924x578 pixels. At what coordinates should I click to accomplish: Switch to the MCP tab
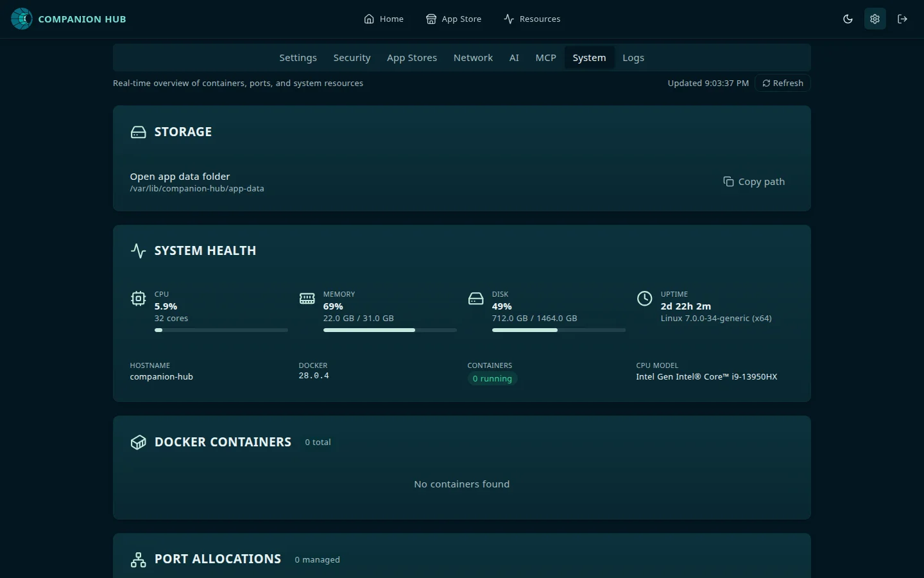pyautogui.click(x=545, y=58)
